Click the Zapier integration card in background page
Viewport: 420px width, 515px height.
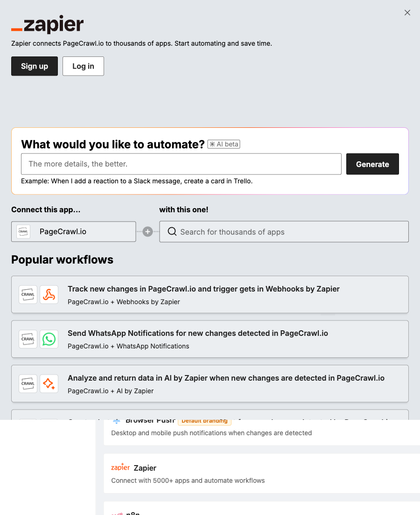point(262,473)
